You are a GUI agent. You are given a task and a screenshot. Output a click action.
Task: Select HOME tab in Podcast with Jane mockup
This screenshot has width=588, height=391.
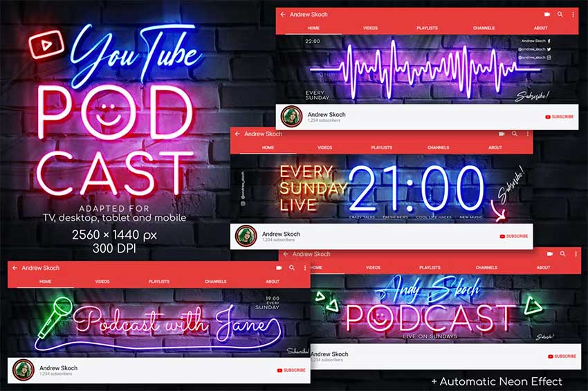[46, 282]
